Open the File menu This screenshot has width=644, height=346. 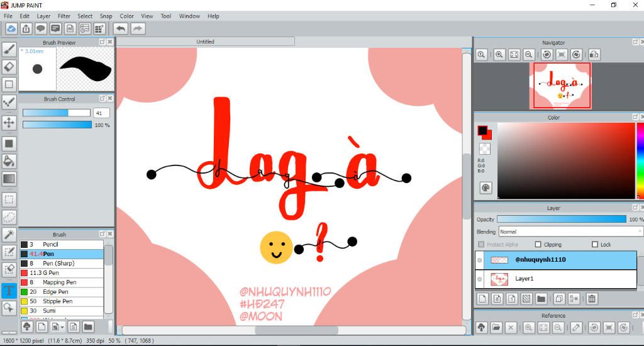tap(8, 16)
